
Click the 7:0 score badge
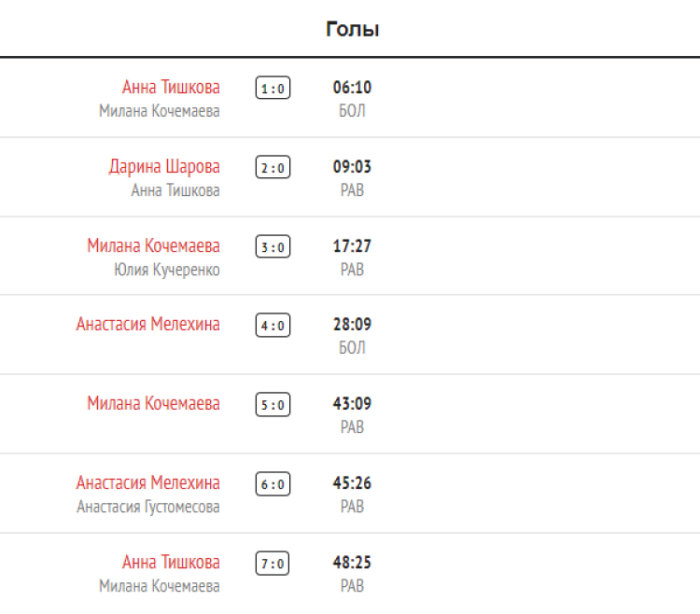click(x=273, y=564)
